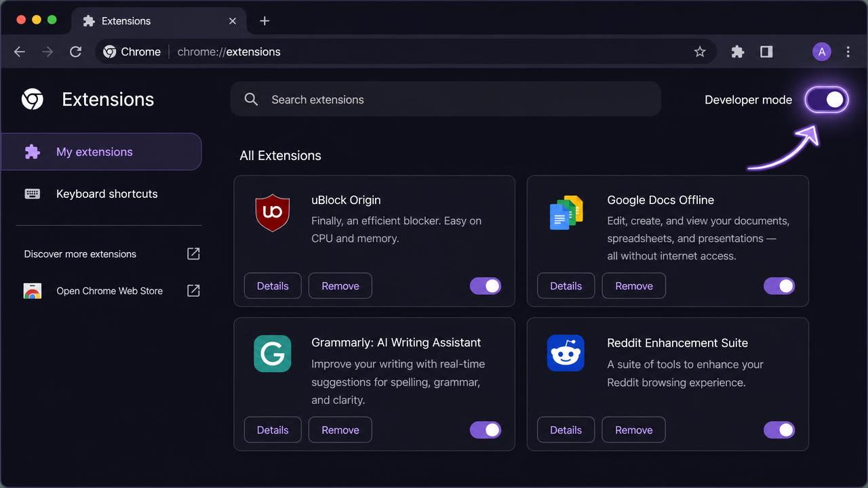
Task: Remove Google Docs Offline extension
Action: (634, 286)
